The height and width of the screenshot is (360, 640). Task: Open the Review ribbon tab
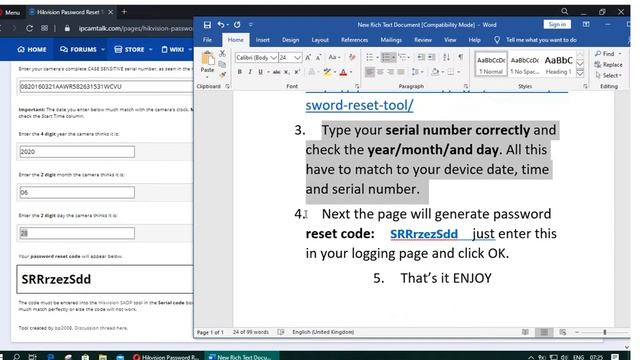[423, 40]
